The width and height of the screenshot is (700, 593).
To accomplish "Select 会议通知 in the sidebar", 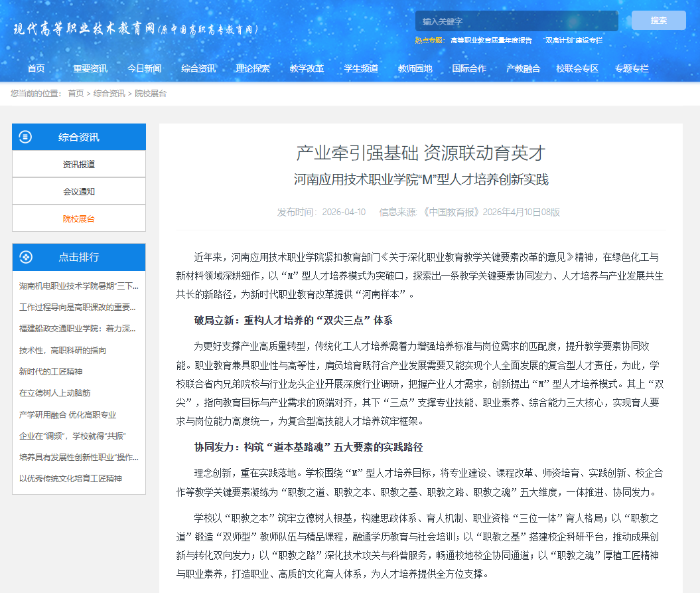I will click(x=79, y=191).
